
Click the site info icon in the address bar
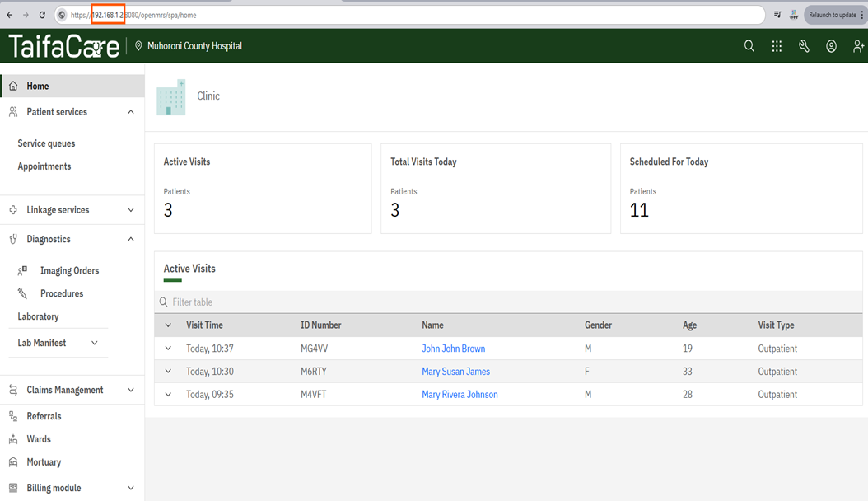pyautogui.click(x=62, y=15)
